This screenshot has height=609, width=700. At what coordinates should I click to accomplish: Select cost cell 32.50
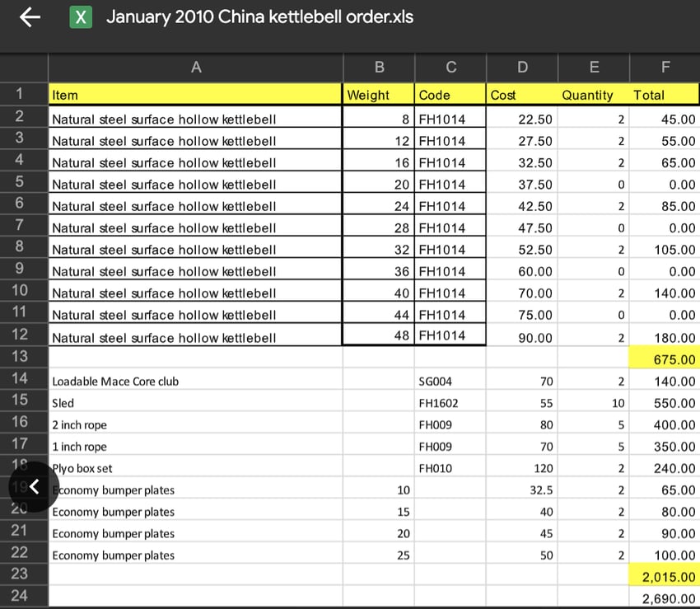(x=522, y=161)
